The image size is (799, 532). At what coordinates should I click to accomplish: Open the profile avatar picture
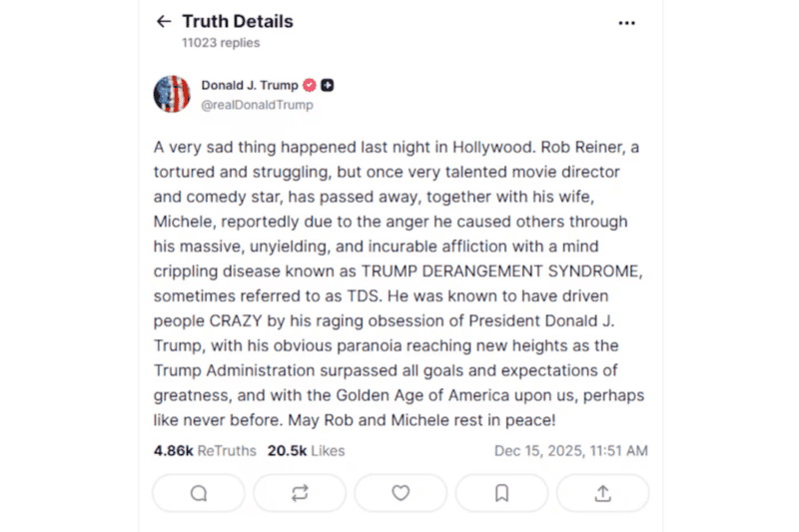(x=172, y=94)
